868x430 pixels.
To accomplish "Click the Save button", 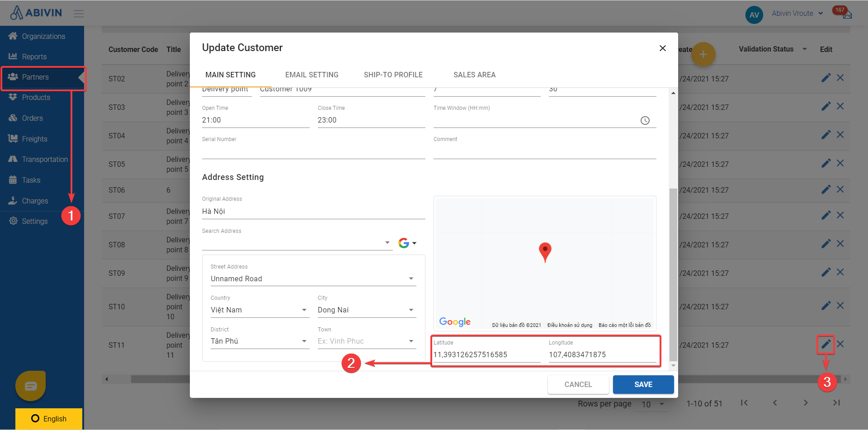I will 643,384.
